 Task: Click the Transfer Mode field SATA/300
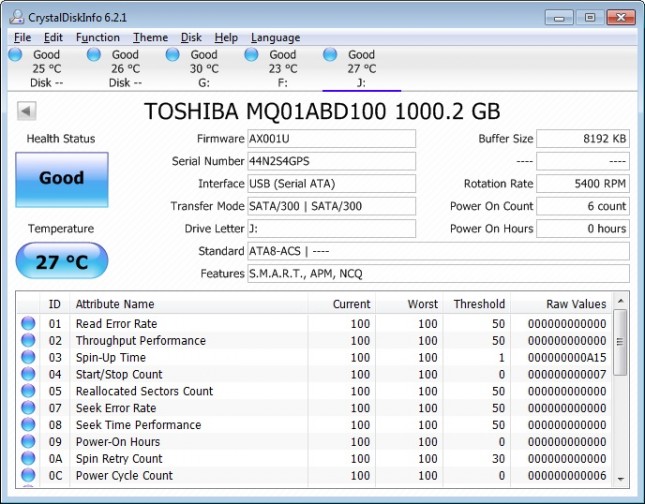(332, 206)
